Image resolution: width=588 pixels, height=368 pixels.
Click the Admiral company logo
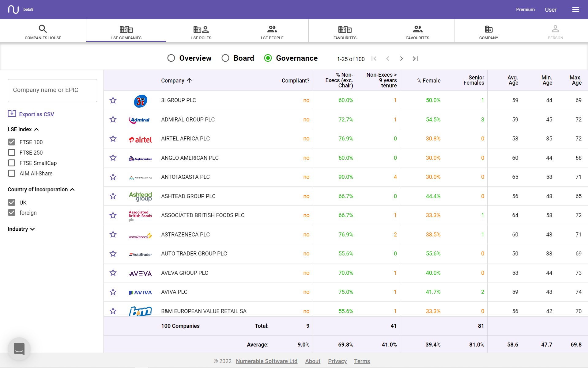pyautogui.click(x=139, y=120)
